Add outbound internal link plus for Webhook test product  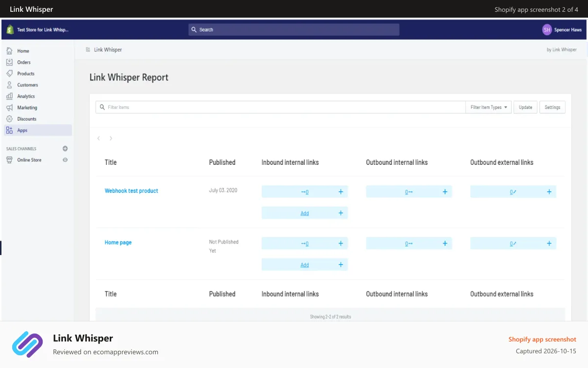[445, 192]
